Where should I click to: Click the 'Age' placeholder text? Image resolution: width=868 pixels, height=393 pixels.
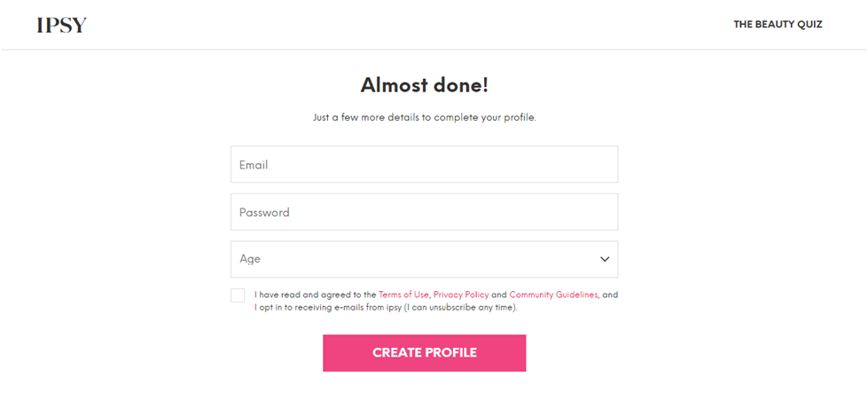(250, 259)
